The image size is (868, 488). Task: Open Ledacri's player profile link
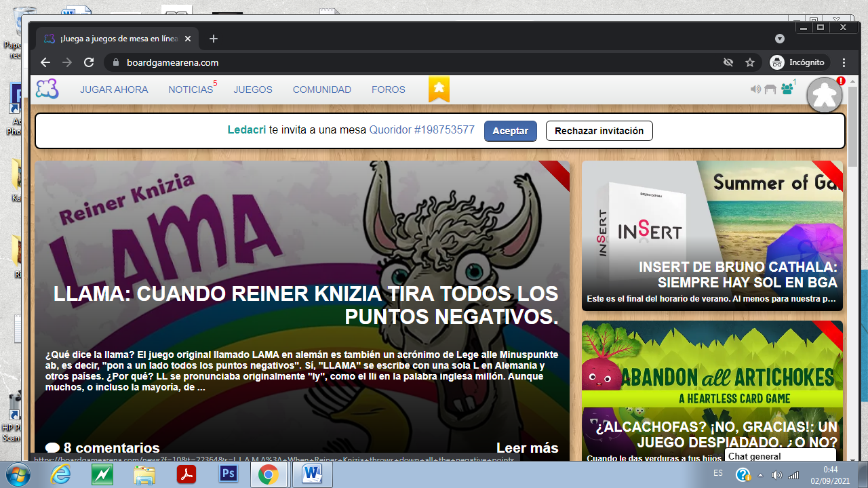pyautogui.click(x=247, y=130)
